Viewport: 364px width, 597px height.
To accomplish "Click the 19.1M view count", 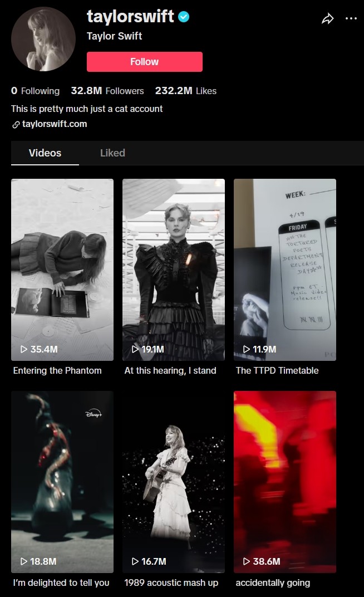I will click(x=153, y=349).
